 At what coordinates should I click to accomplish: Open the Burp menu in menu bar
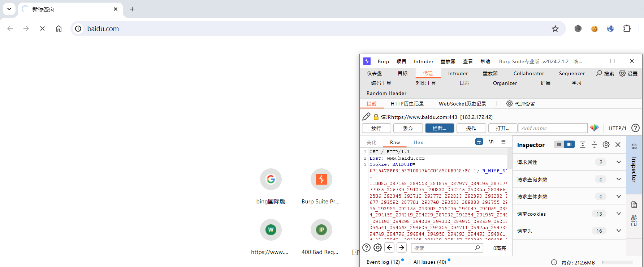tap(383, 61)
